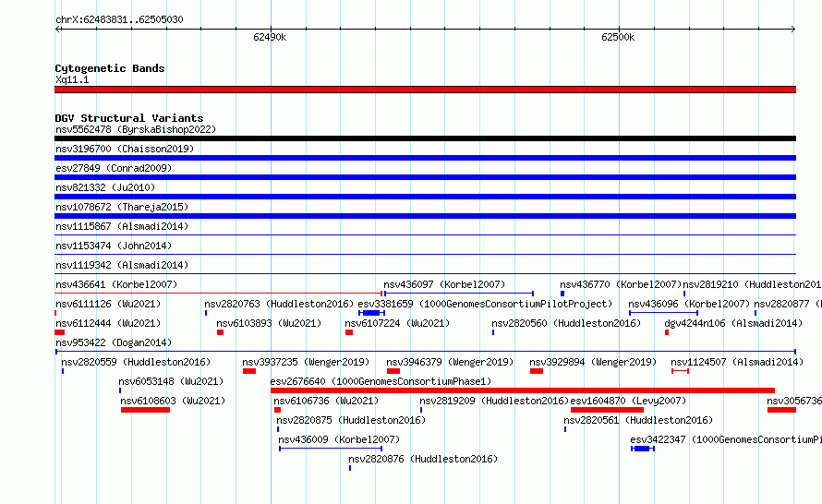Select the red nsv6108603 bar

(x=145, y=410)
